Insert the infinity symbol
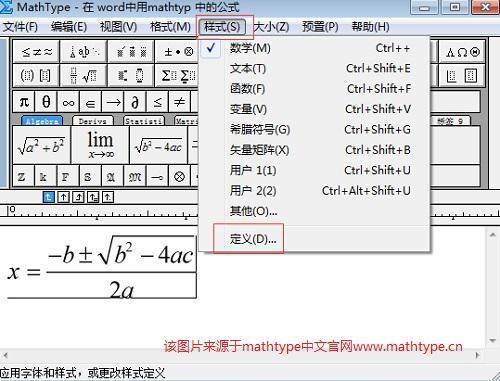 point(68,102)
